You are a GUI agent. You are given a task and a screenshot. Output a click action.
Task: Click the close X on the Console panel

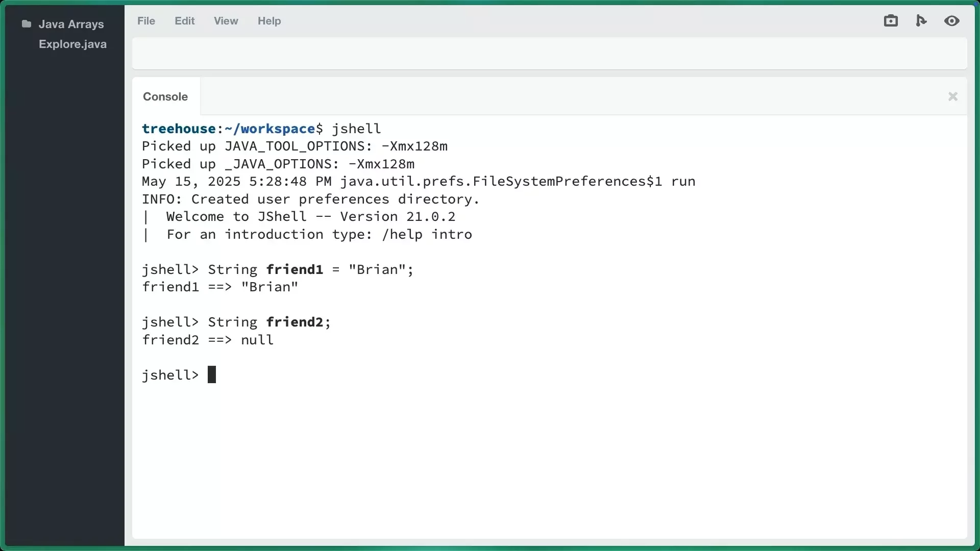tap(952, 96)
